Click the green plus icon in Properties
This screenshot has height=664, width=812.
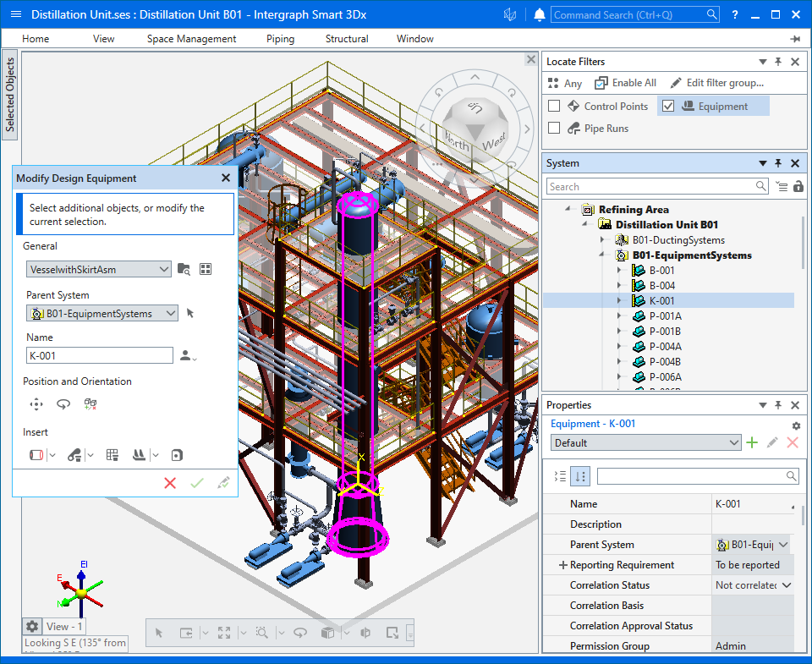click(x=752, y=443)
